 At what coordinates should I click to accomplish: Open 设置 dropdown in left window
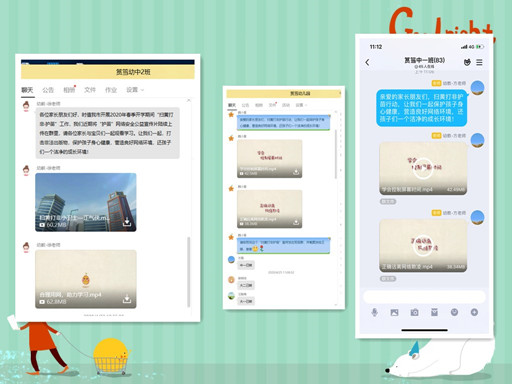click(135, 90)
